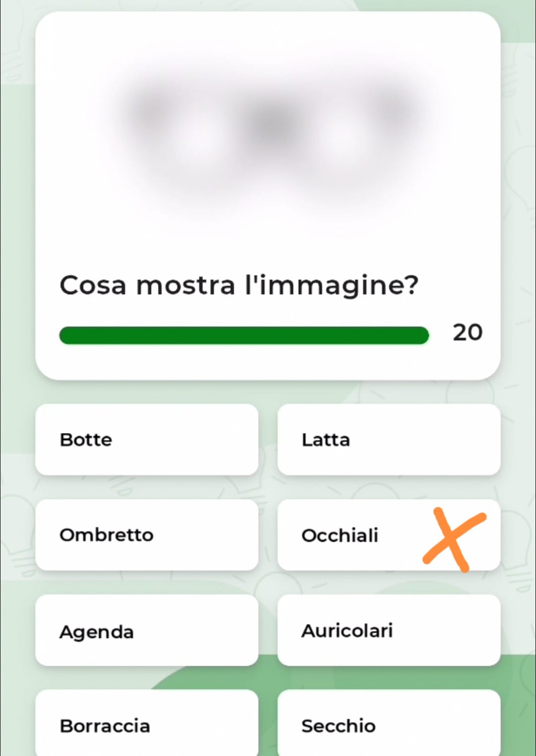Select the answer meaning eyeshadow

(147, 535)
